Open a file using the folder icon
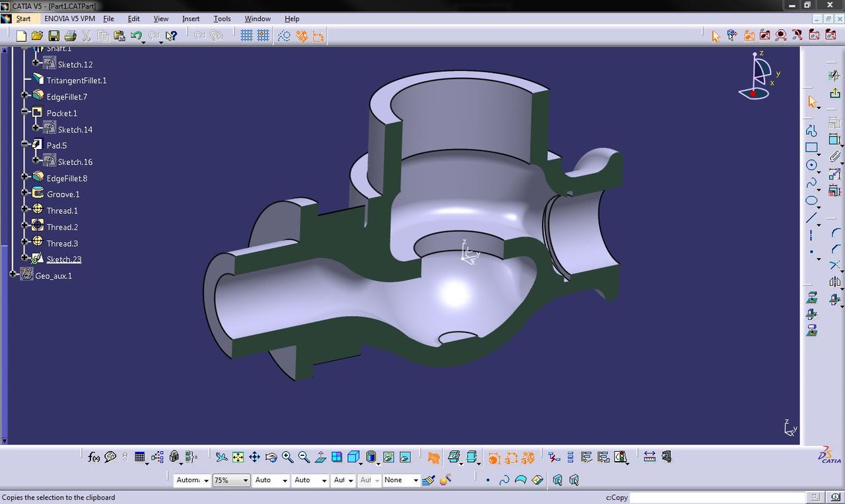This screenshot has height=504, width=845. pyautogui.click(x=37, y=36)
